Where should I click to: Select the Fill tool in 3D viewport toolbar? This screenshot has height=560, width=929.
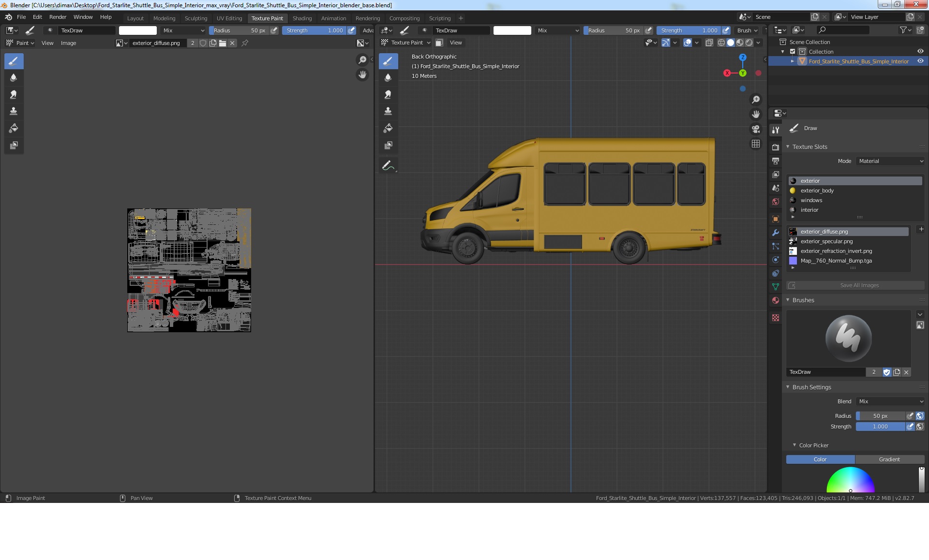click(388, 128)
